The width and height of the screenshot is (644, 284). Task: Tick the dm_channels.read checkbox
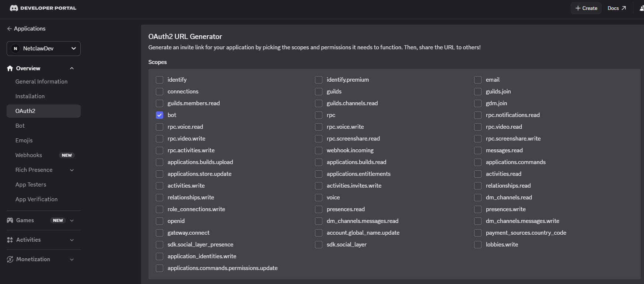point(478,198)
